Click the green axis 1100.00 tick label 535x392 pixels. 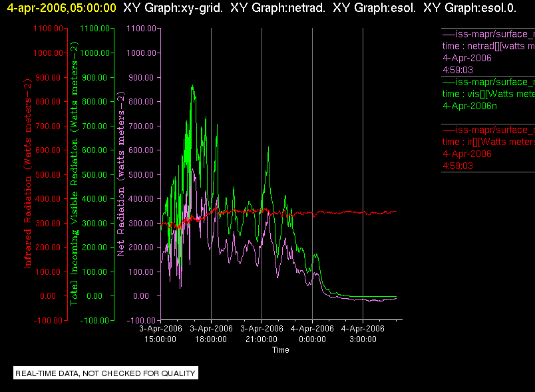[95, 29]
